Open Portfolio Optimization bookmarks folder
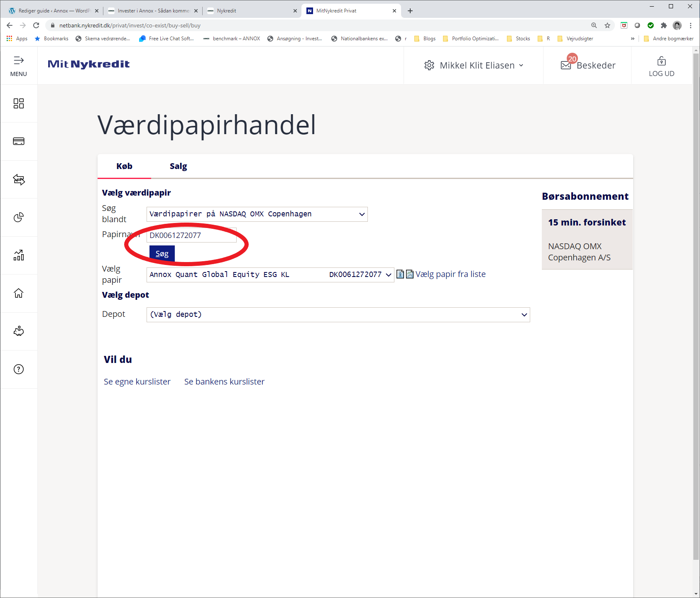The width and height of the screenshot is (700, 598). [x=471, y=39]
